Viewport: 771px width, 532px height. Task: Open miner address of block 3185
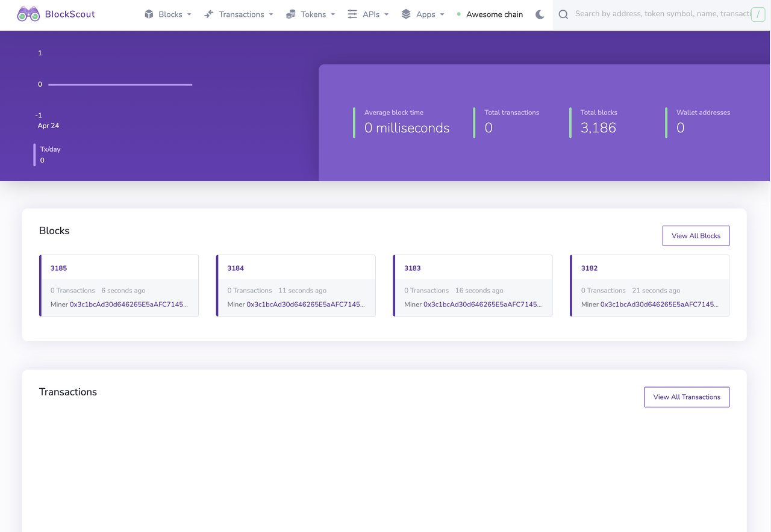(129, 305)
